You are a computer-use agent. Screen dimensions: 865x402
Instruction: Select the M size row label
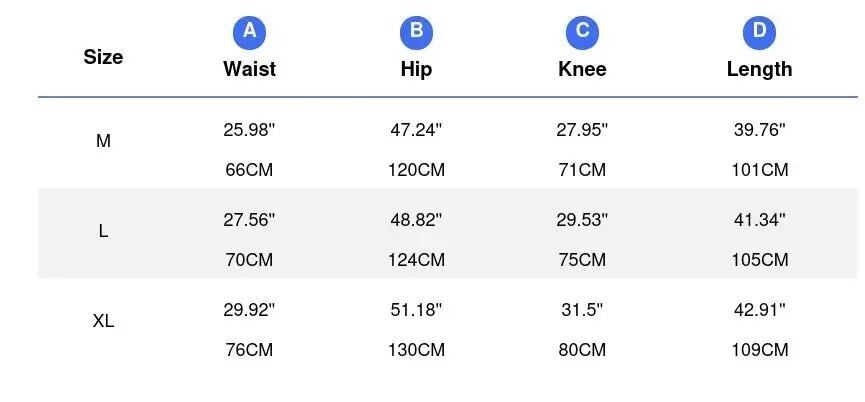pos(103,142)
